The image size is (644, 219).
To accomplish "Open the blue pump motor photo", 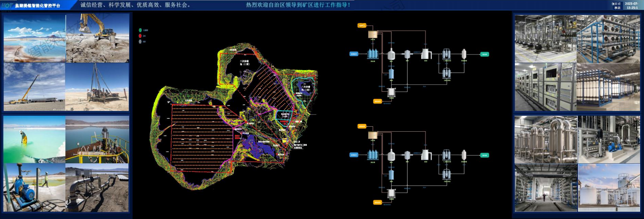I will pos(34,187).
